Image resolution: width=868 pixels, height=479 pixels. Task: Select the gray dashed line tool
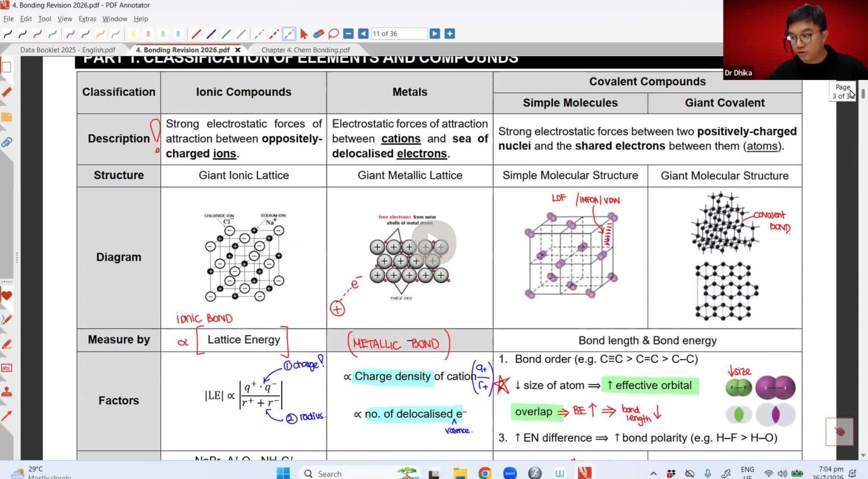259,34
